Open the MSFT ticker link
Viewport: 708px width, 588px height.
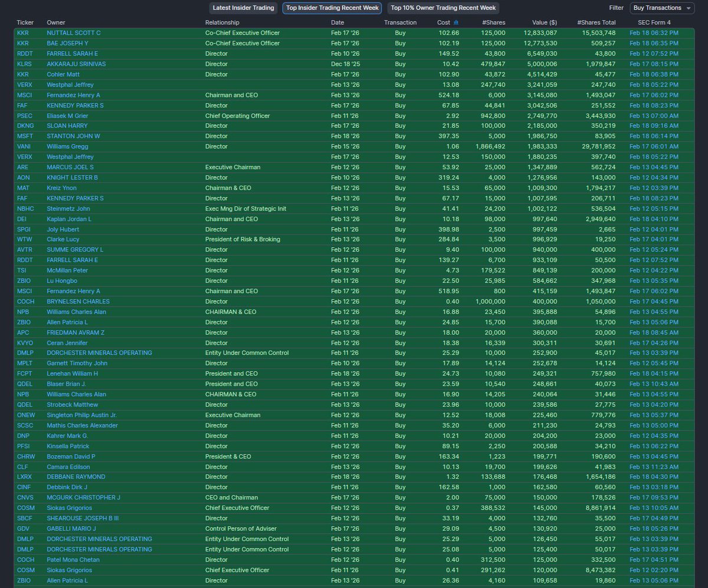25,136
